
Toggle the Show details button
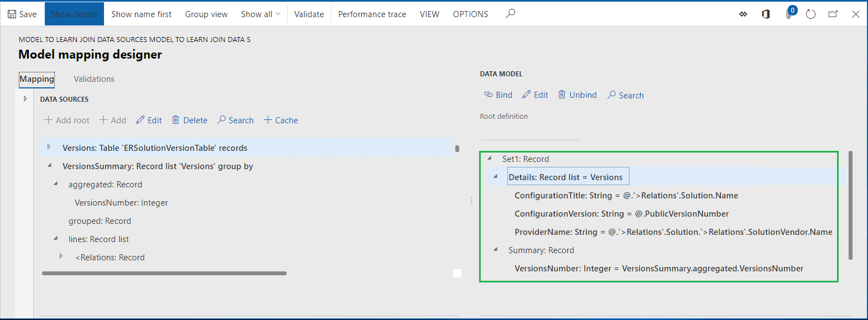pyautogui.click(x=74, y=14)
